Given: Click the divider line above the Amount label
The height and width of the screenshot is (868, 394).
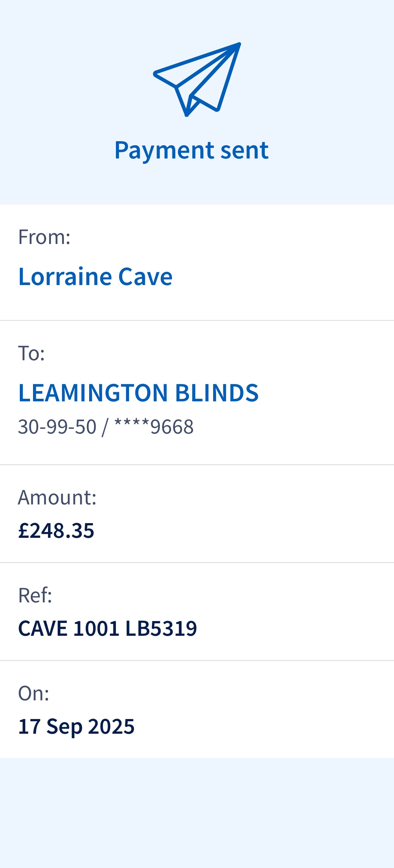Looking at the screenshot, I should [197, 464].
